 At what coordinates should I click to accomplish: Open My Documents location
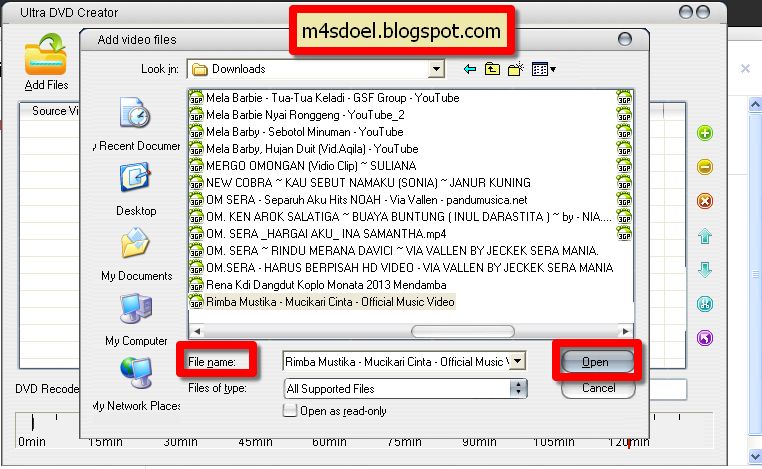(136, 255)
